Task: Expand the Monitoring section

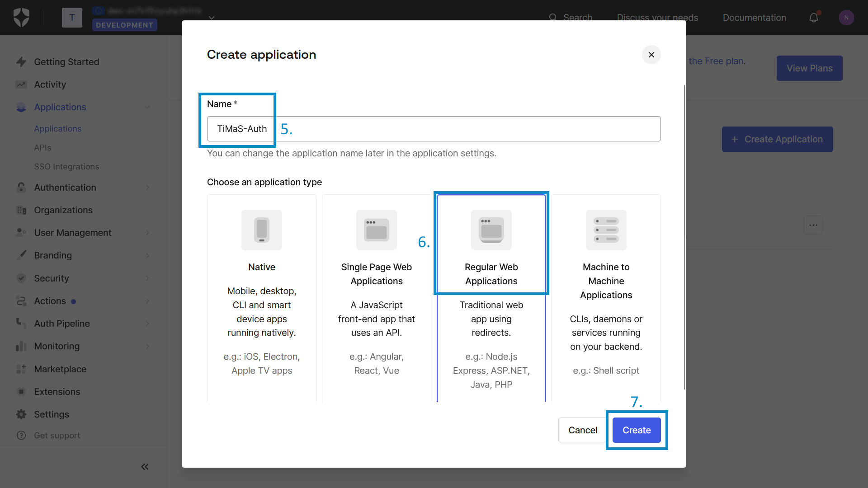Action: point(147,346)
